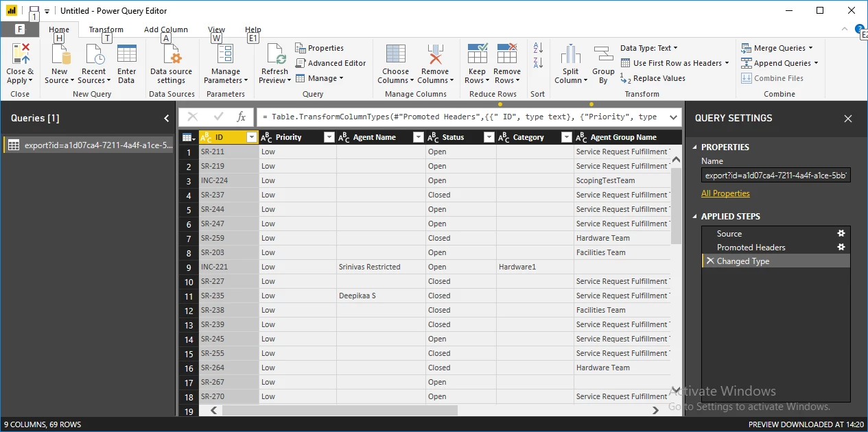Click the All Properties link

click(725, 193)
